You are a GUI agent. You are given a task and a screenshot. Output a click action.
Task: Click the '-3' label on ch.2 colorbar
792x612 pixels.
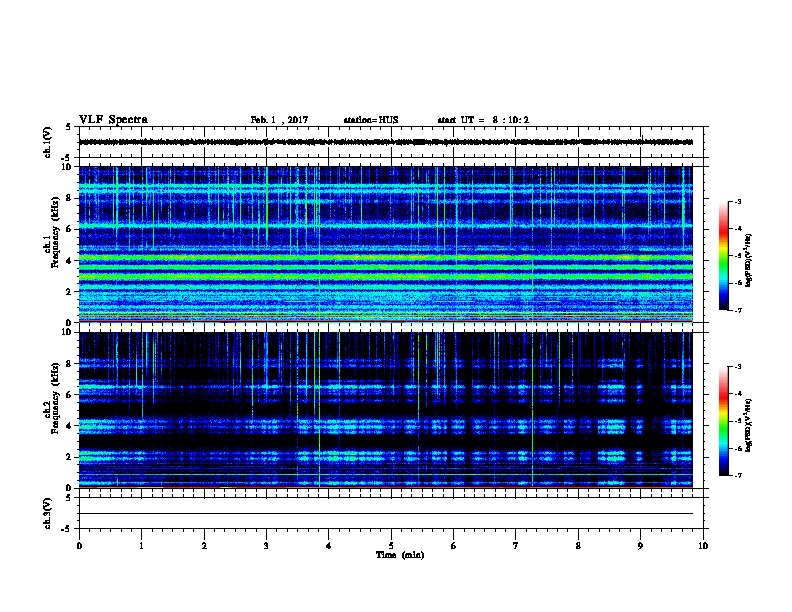tap(737, 367)
